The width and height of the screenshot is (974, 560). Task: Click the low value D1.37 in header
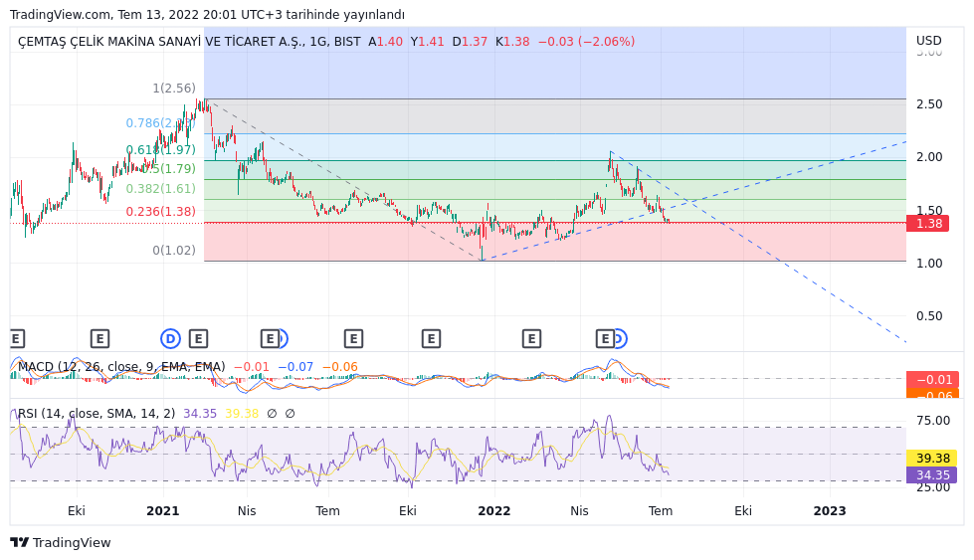(x=470, y=42)
